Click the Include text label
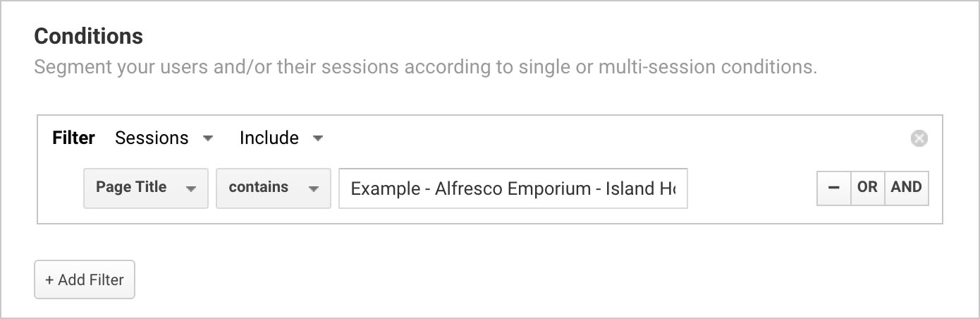 [x=269, y=138]
